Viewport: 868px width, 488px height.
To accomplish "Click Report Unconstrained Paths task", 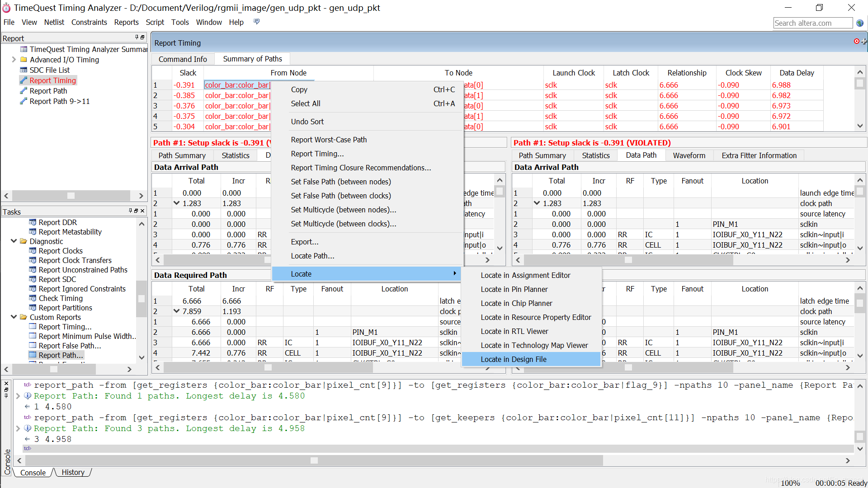I will coord(83,270).
